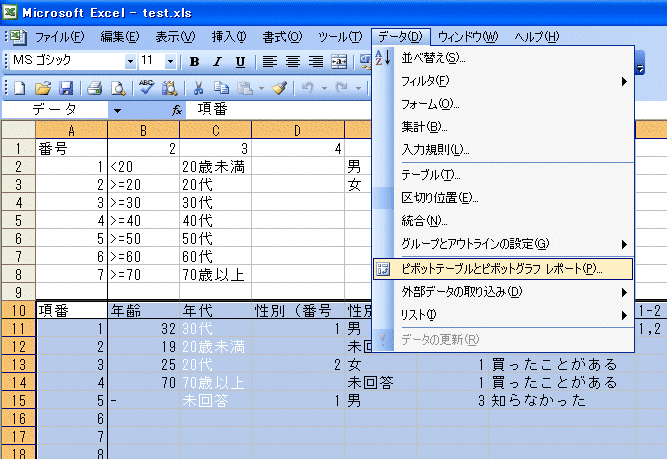The width and height of the screenshot is (667, 459).
Task: Toggle Underline formatting
Action: 241,62
